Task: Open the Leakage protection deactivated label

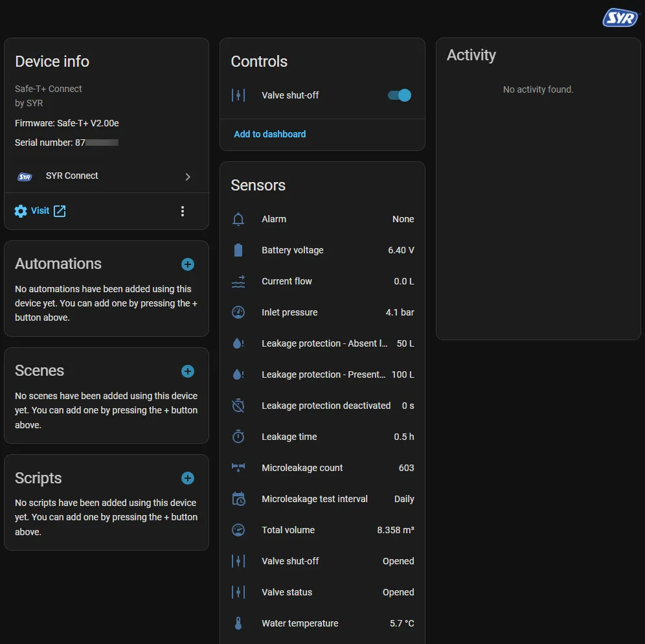Action: (326, 406)
